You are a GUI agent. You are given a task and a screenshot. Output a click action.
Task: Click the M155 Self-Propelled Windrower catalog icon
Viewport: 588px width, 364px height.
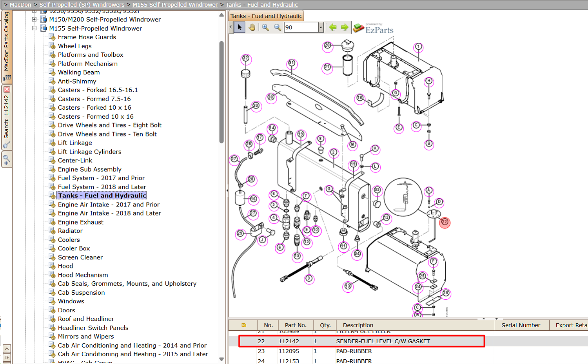tap(44, 28)
